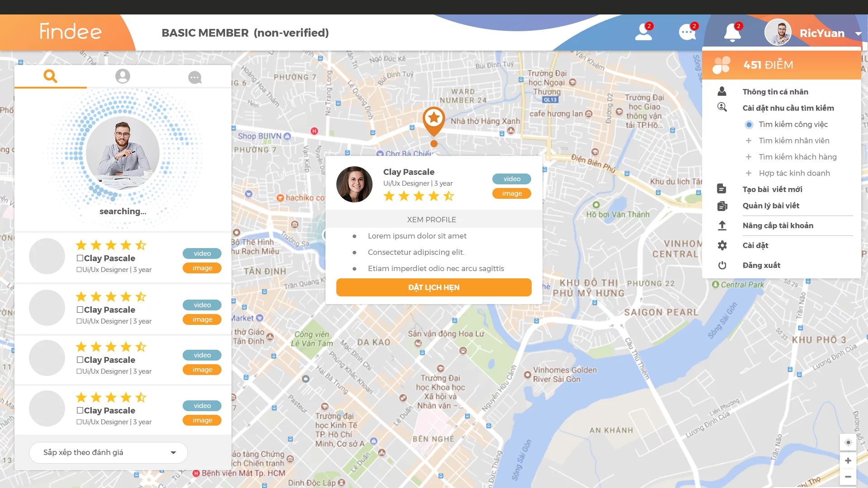The height and width of the screenshot is (488, 868).
Task: Click video button of fourth list result
Action: tap(202, 406)
